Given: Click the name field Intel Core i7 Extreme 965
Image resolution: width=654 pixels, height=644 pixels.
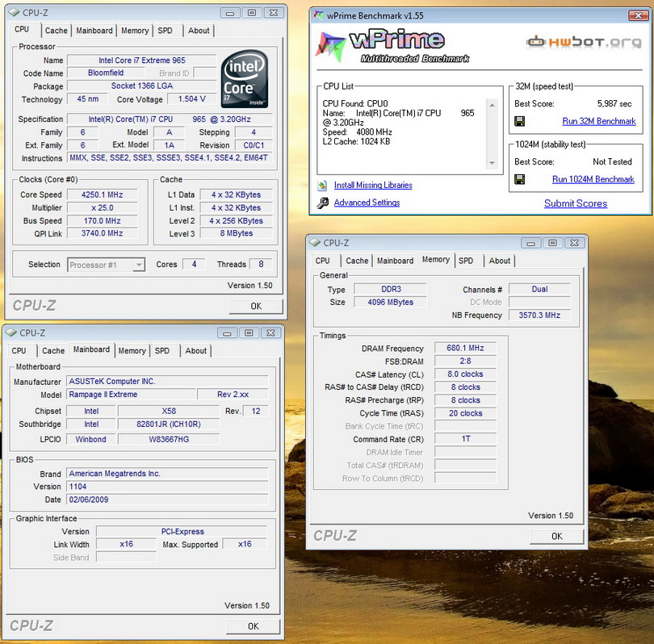Looking at the screenshot, I should (142, 61).
